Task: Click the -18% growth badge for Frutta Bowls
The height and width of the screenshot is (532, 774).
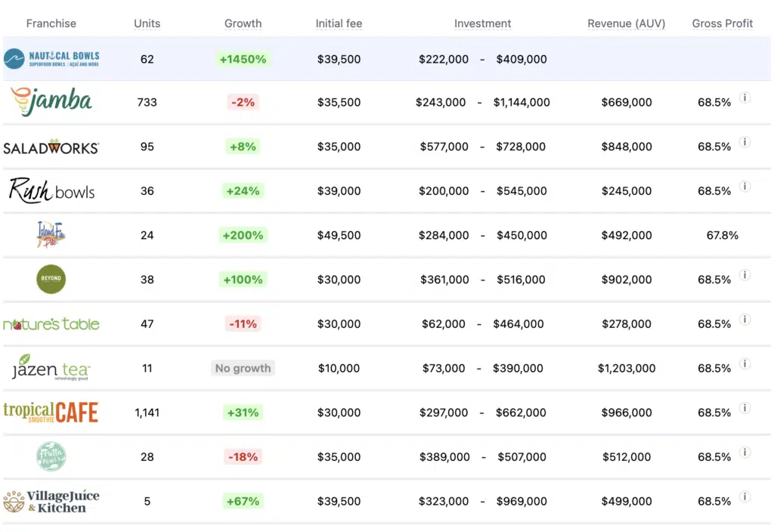Action: (243, 456)
